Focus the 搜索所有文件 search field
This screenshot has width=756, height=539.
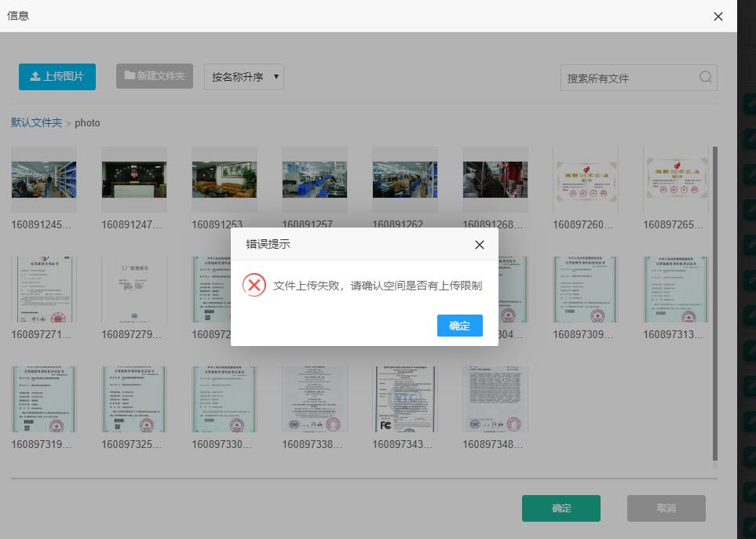coord(639,78)
